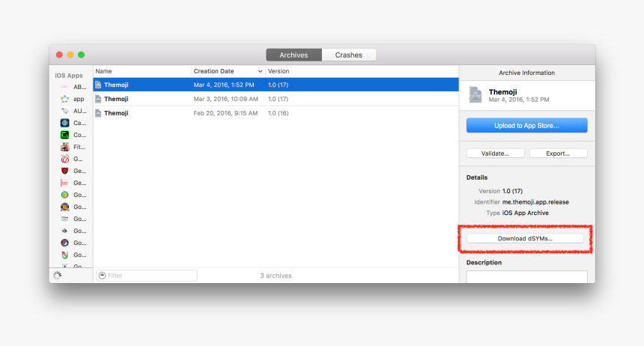Click the archive icon of Mar 3 Themoji row

coord(98,99)
